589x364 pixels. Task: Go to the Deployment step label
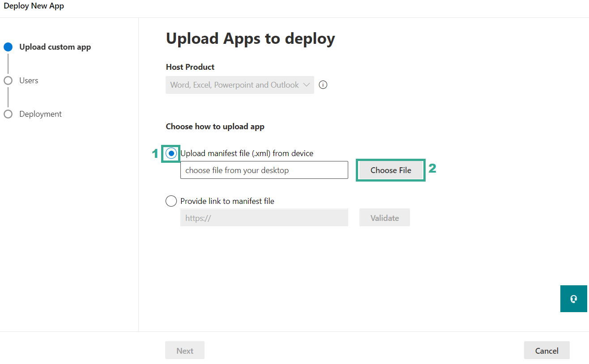click(40, 114)
